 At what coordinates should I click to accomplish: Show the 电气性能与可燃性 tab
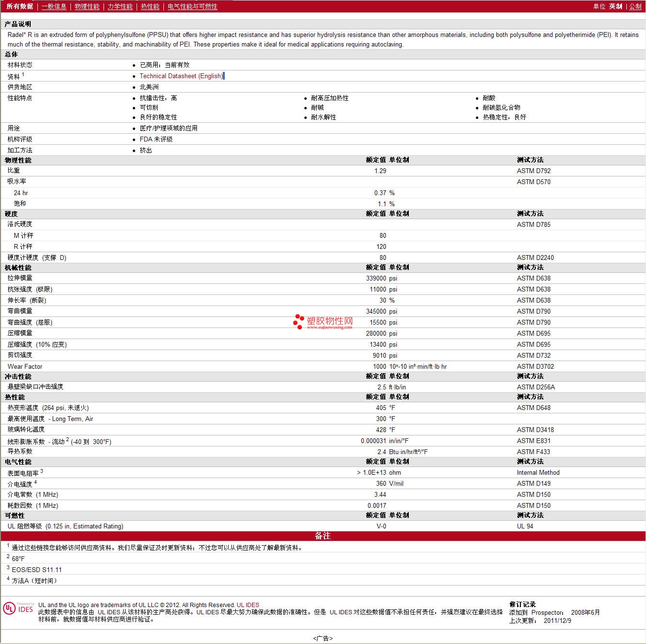[192, 6]
